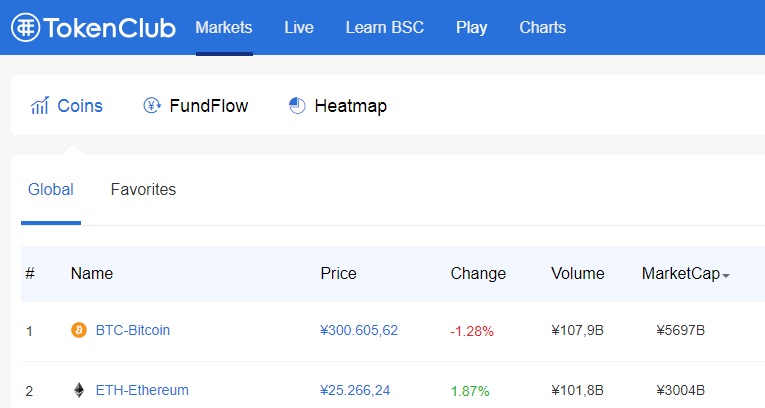Click the ¥101,8B volume value
This screenshot has height=408, width=765.
(577, 390)
